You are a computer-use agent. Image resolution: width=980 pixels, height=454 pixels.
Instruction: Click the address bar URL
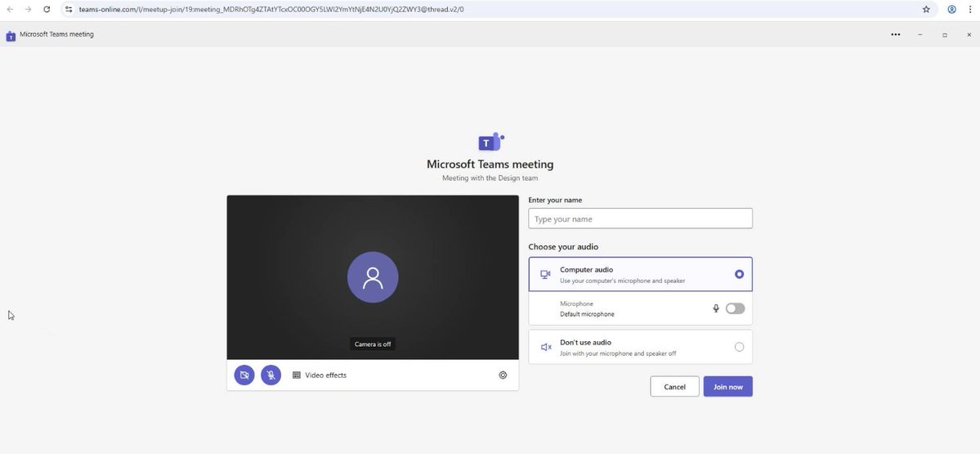click(x=271, y=9)
